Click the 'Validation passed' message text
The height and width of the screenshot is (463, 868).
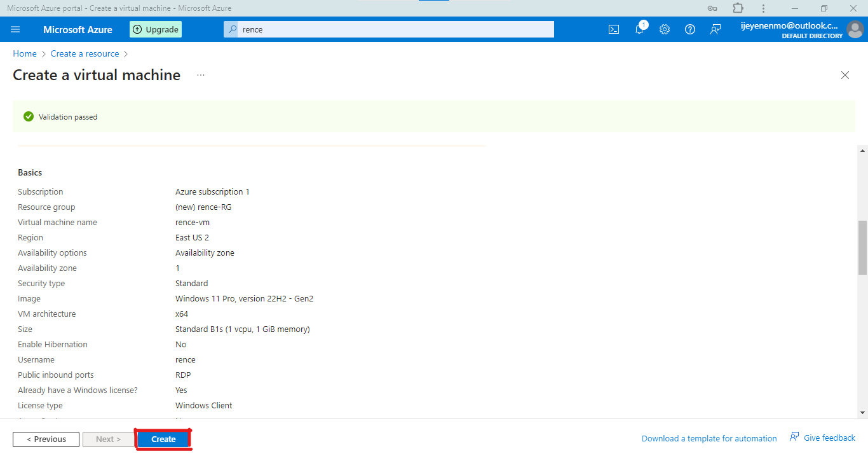pyautogui.click(x=68, y=117)
